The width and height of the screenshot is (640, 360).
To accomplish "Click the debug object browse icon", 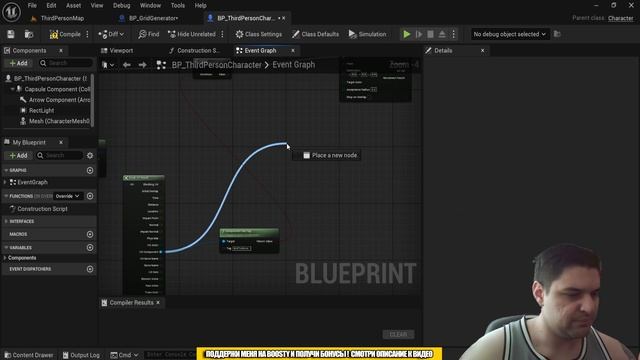I will (557, 34).
